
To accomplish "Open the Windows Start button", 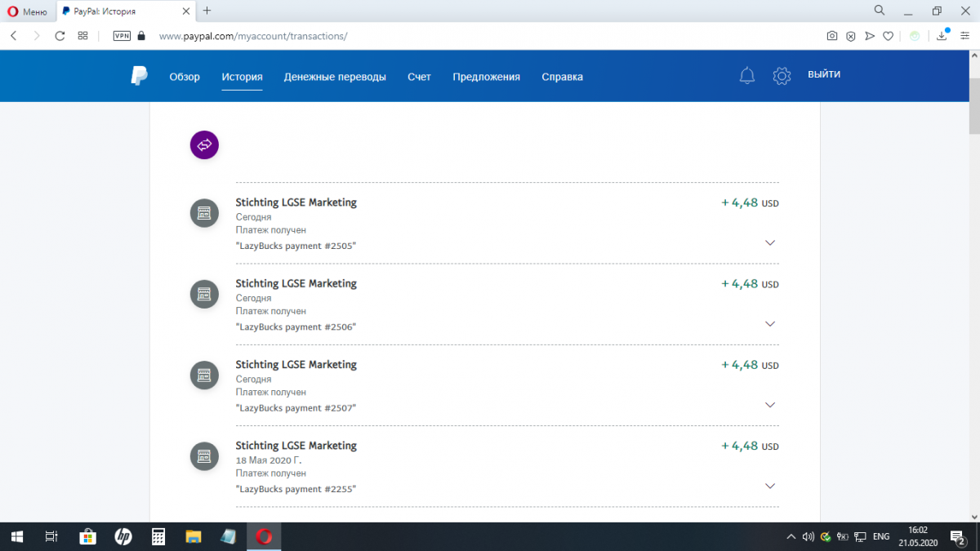I will 16,536.
